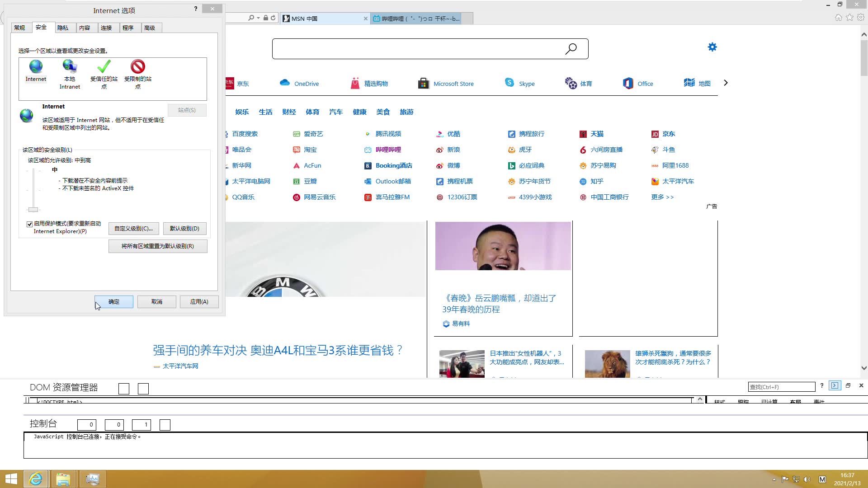Click 应用(A) button

pyautogui.click(x=199, y=302)
